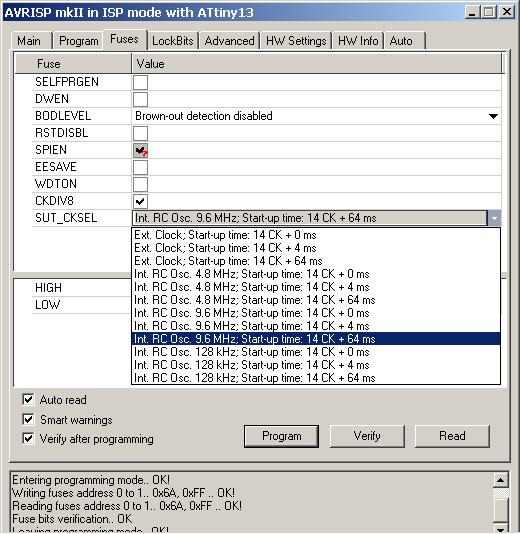
Task: Collapse the SUT_CKSEL dropdown arrow
Action: pyautogui.click(x=494, y=218)
